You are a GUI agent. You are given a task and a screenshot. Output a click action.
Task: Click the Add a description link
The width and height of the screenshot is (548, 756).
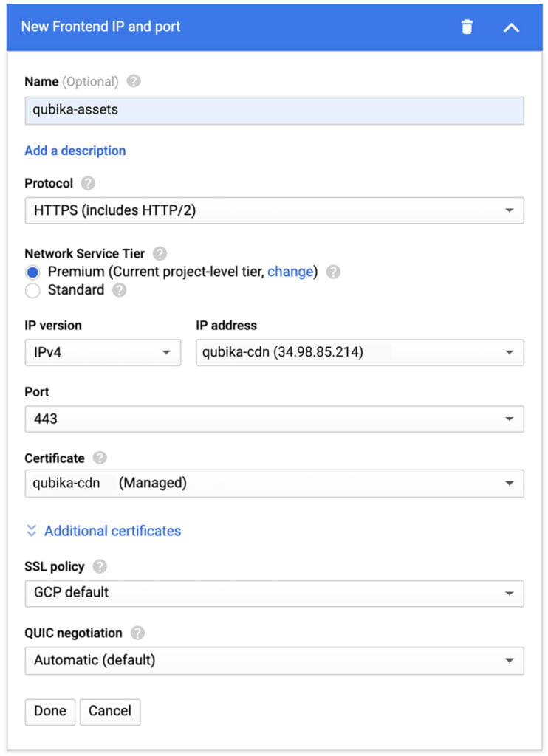point(75,151)
